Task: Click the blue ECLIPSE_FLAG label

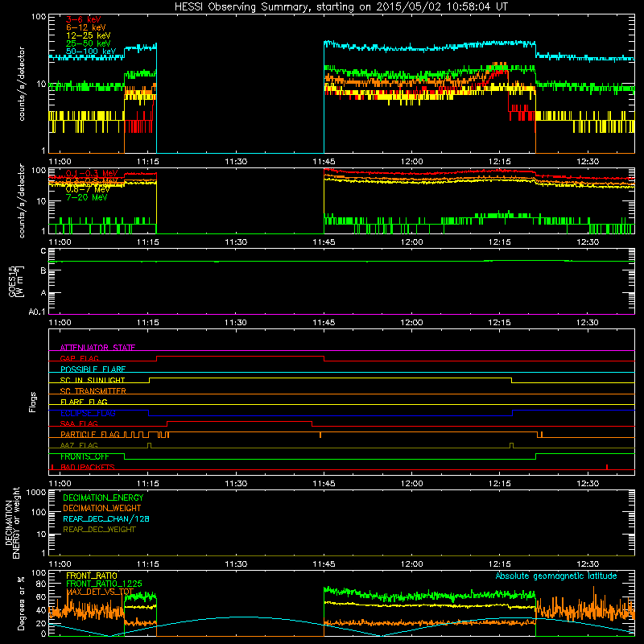Action: click(88, 413)
